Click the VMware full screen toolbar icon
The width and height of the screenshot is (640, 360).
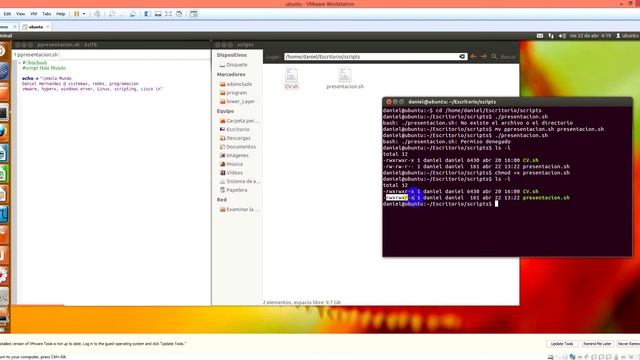[169, 13]
